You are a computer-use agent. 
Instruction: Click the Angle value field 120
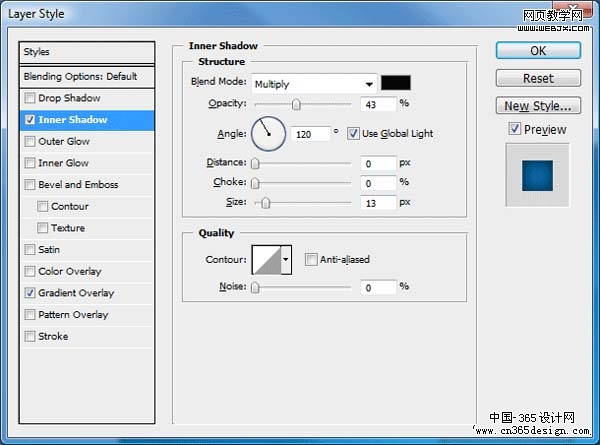(x=310, y=134)
